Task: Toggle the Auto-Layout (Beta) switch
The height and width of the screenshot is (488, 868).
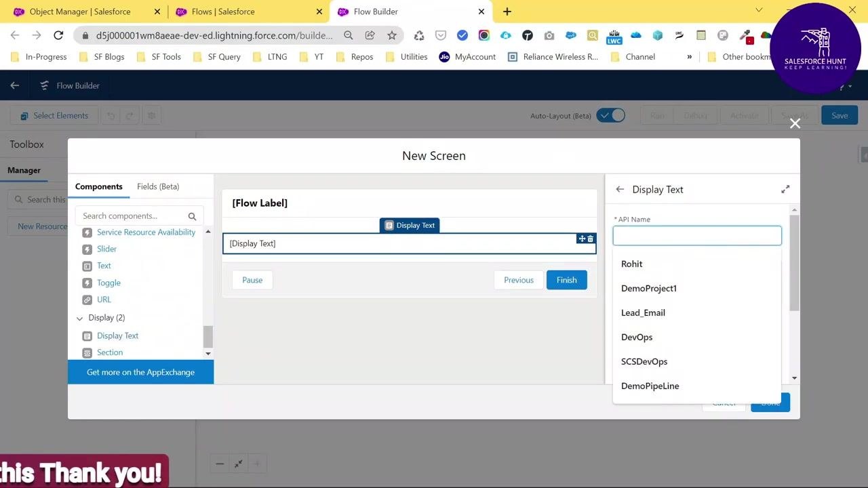Action: point(611,115)
